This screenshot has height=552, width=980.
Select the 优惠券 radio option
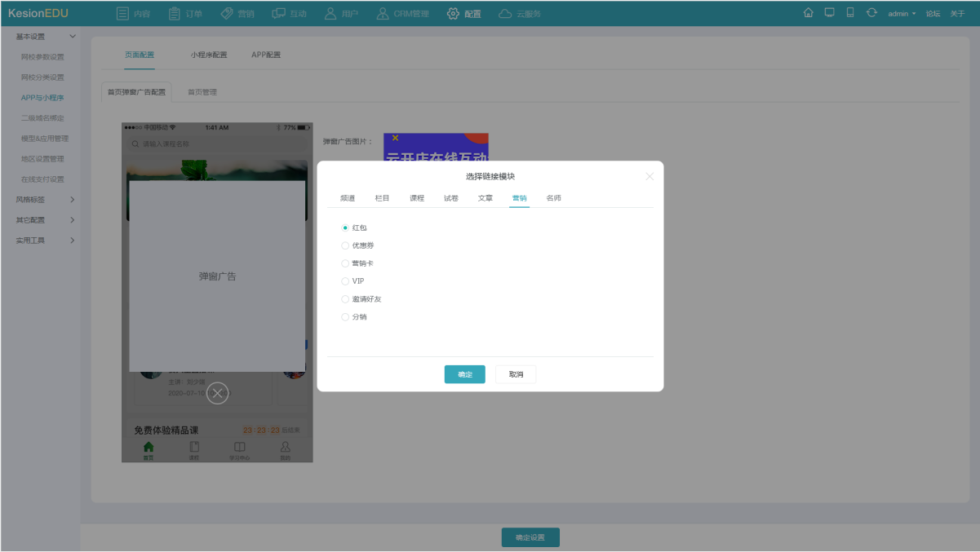[345, 245]
